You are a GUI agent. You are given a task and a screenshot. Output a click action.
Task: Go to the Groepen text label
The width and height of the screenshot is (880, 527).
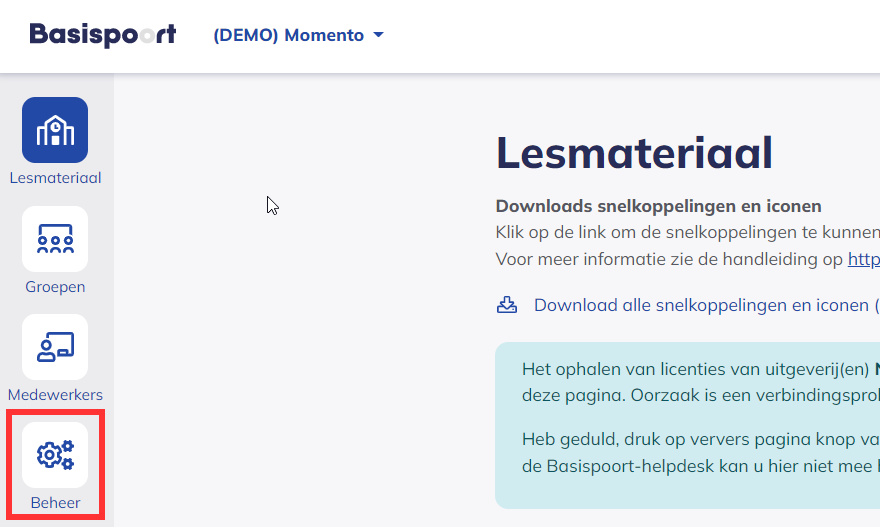[55, 287]
